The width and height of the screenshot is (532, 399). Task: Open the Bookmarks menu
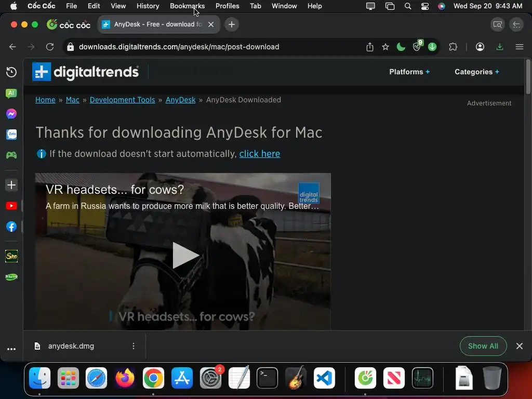click(187, 6)
